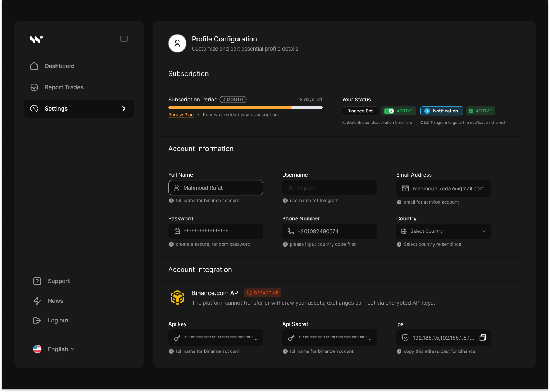Image resolution: width=550 pixels, height=392 pixels.
Task: Open the Support page
Action: coord(58,281)
